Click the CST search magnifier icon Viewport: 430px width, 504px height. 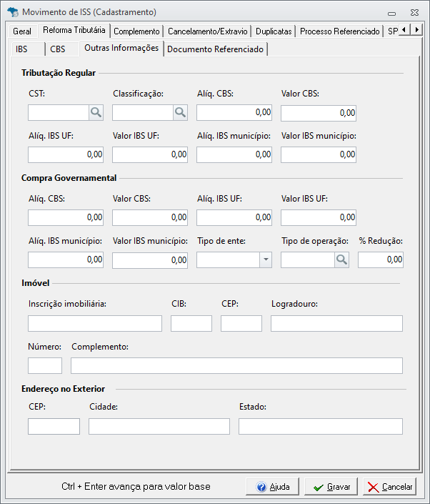(x=96, y=113)
